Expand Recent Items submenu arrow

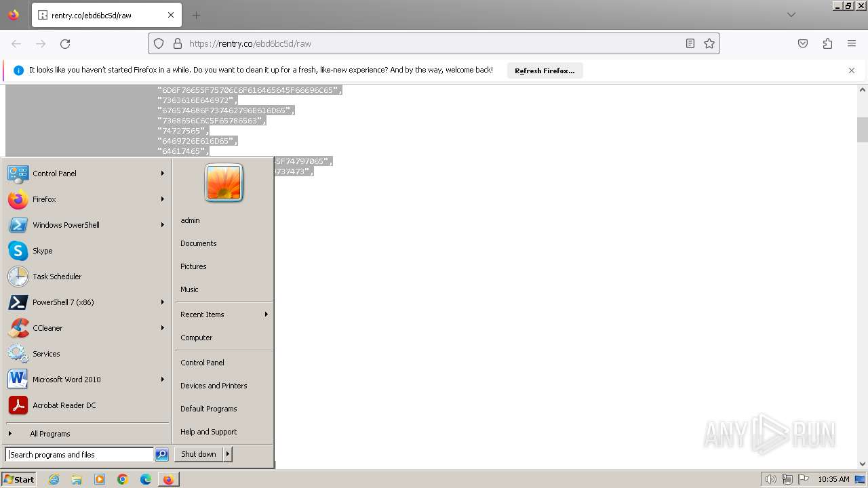[x=266, y=314]
